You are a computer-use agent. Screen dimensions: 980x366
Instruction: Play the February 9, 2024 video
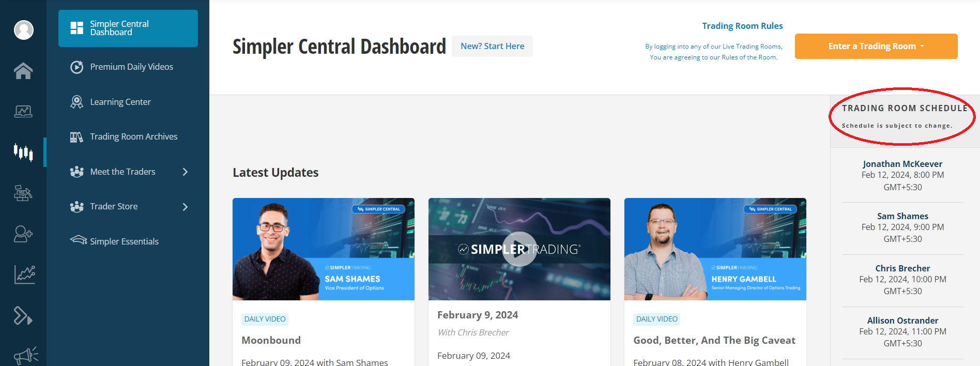519,249
